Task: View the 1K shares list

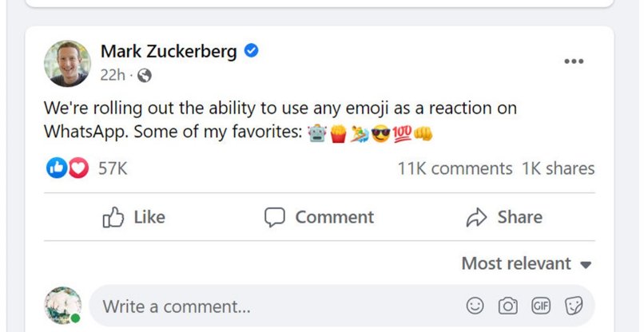Action: [558, 168]
